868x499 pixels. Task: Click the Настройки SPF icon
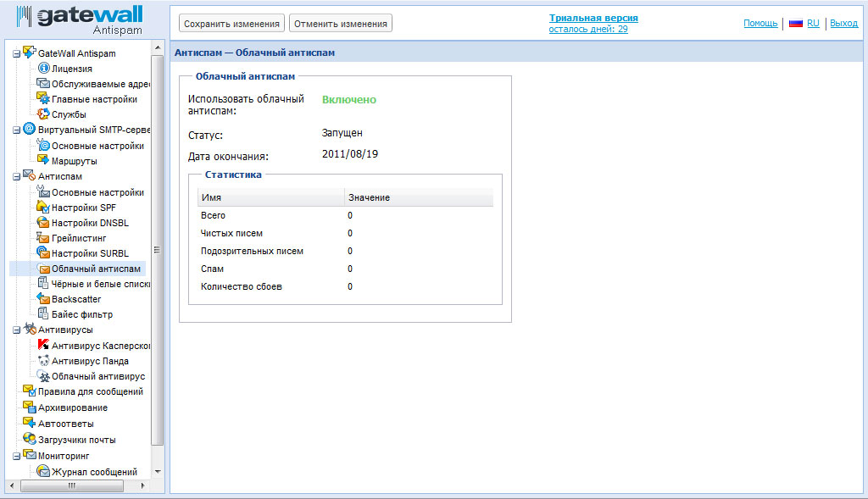(x=43, y=207)
